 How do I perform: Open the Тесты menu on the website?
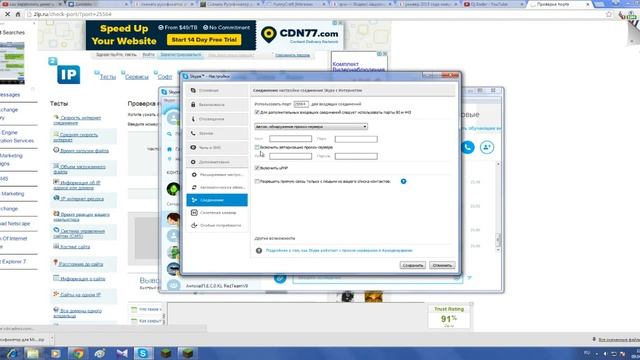108,77
